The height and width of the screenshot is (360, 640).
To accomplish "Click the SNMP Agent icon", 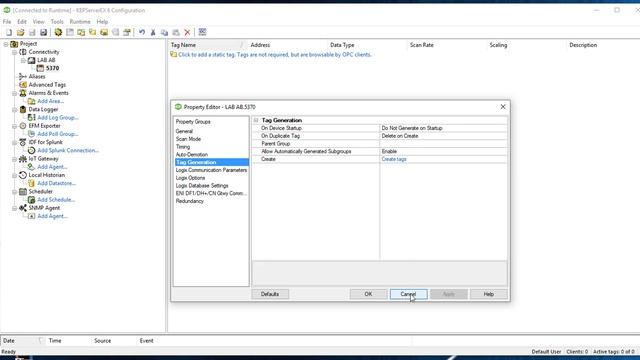I will (x=23, y=208).
